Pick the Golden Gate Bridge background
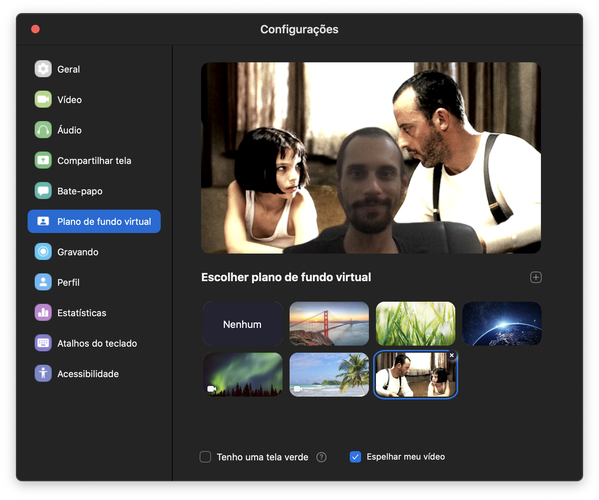 pos(329,324)
